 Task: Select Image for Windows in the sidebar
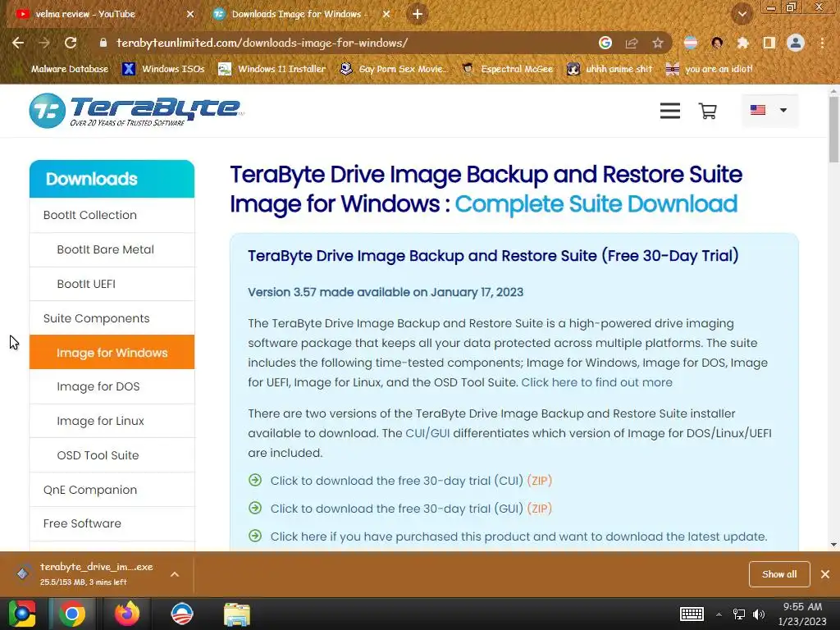[112, 353]
